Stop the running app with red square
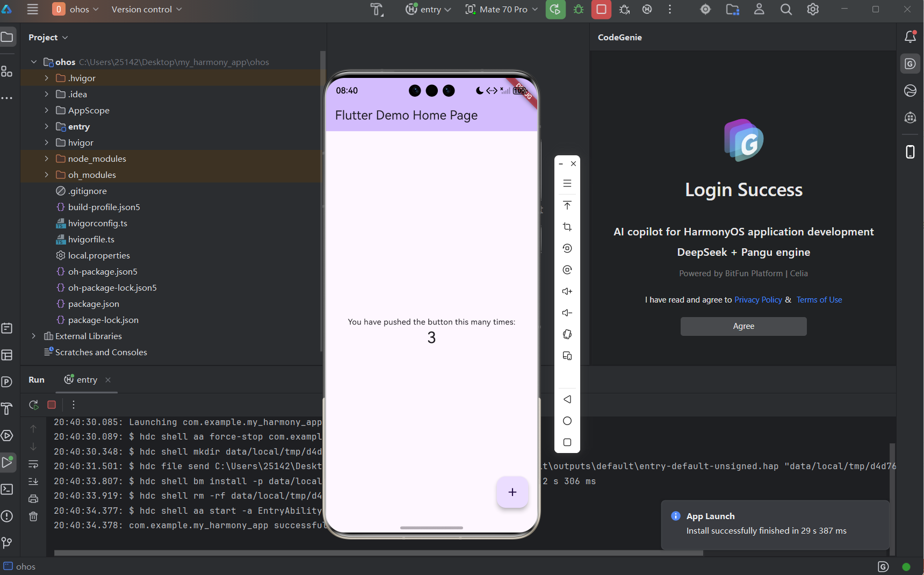The height and width of the screenshot is (575, 924). [x=601, y=9]
